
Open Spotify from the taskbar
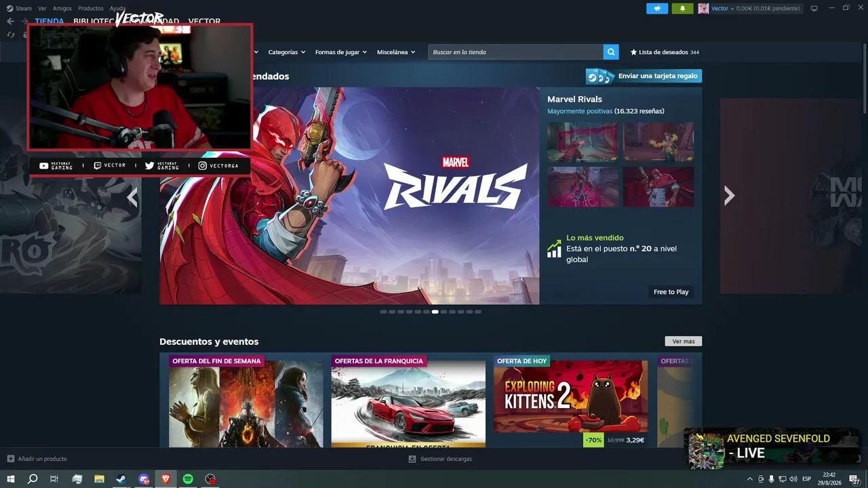tap(189, 479)
